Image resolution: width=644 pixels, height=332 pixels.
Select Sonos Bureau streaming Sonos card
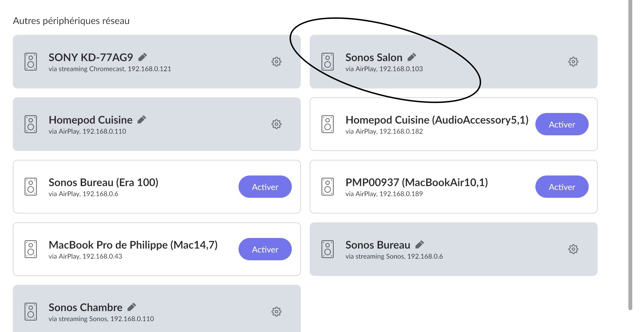click(454, 249)
